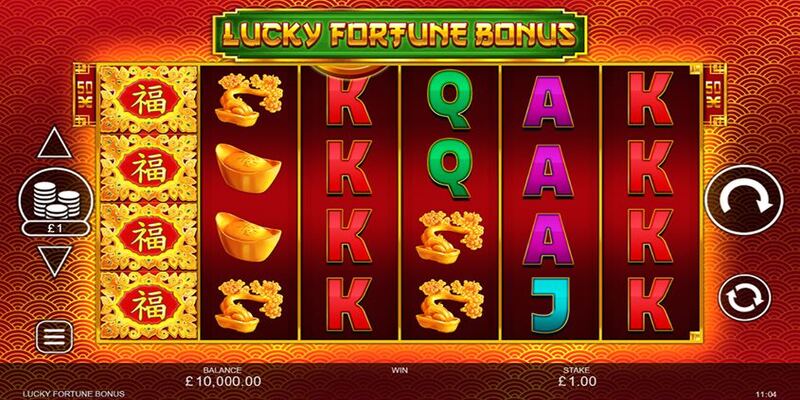The width and height of the screenshot is (800, 400).
Task: Click the £1 stake label under coins
Action: (x=56, y=228)
